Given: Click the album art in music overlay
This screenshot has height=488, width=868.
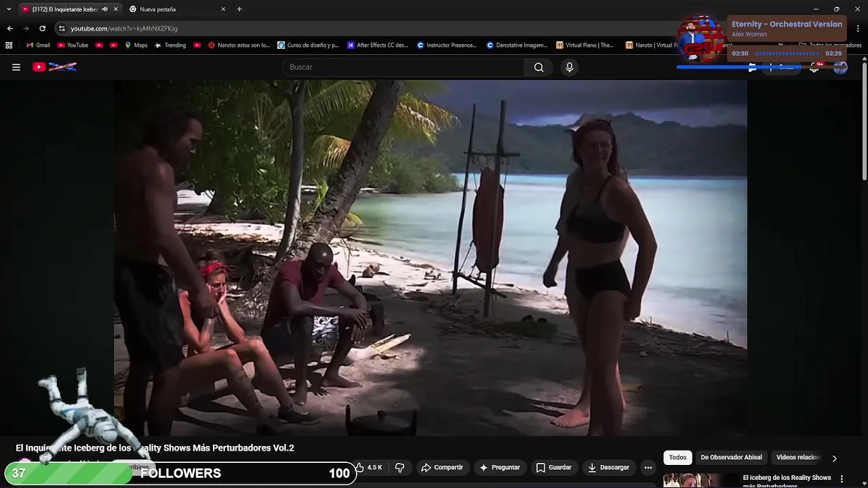Looking at the screenshot, I should (x=702, y=37).
